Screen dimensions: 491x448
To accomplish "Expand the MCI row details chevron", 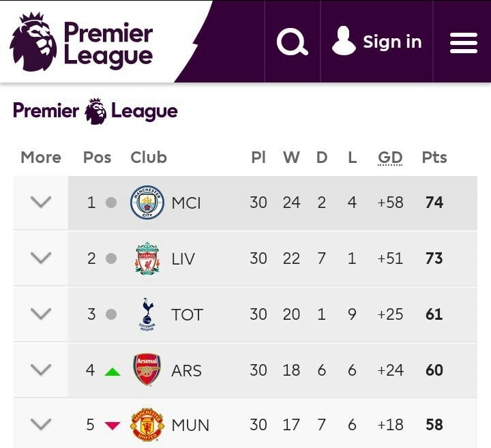I will click(x=41, y=203).
